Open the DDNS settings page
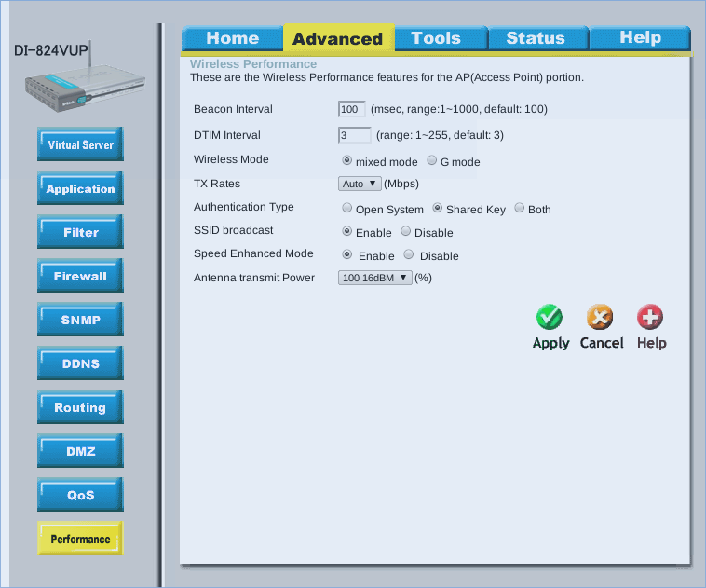 click(81, 363)
